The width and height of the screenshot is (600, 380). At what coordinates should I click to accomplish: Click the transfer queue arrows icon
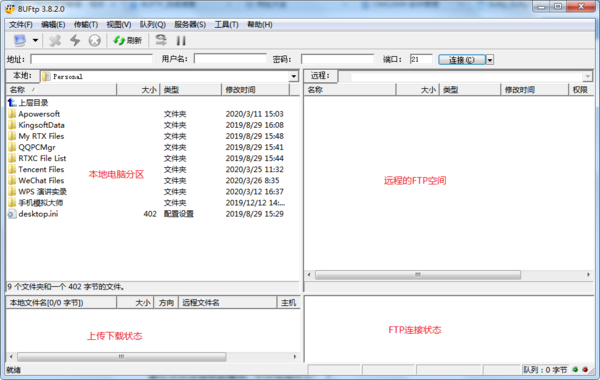(161, 40)
